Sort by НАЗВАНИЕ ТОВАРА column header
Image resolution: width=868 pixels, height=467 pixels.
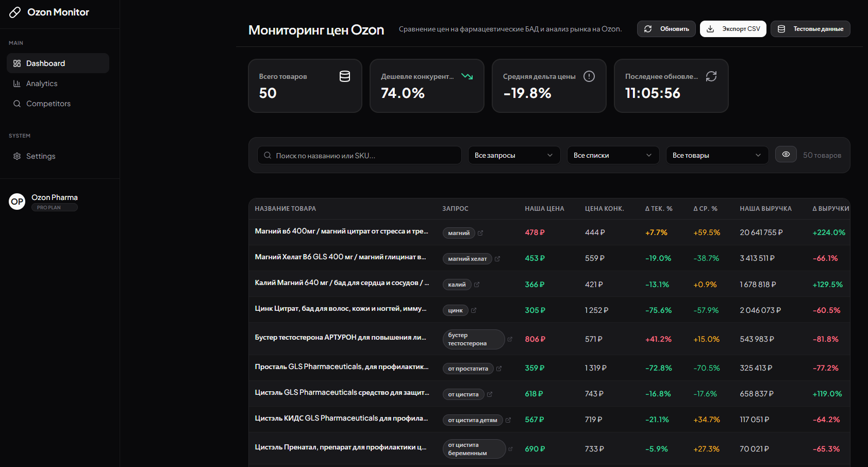click(x=286, y=209)
